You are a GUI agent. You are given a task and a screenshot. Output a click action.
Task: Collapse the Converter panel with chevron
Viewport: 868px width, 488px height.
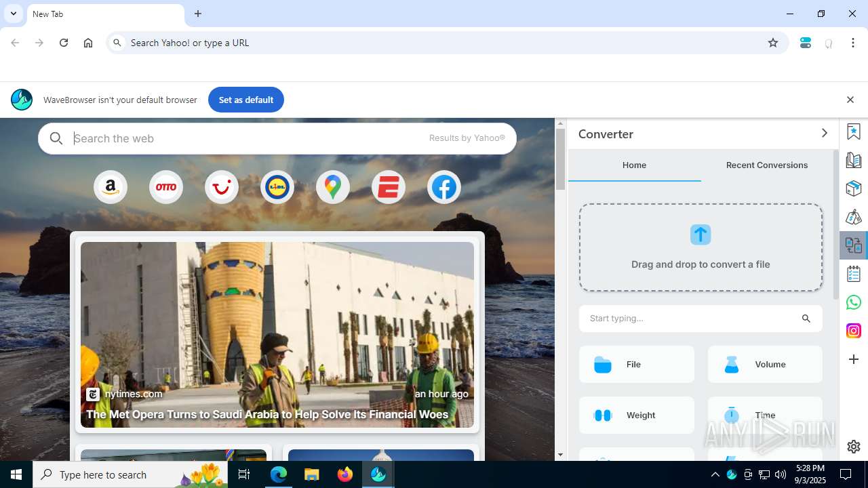point(825,134)
